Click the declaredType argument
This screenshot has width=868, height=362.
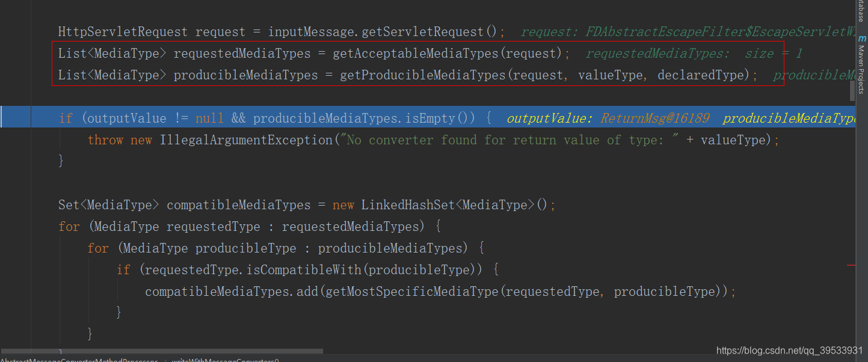pos(700,75)
